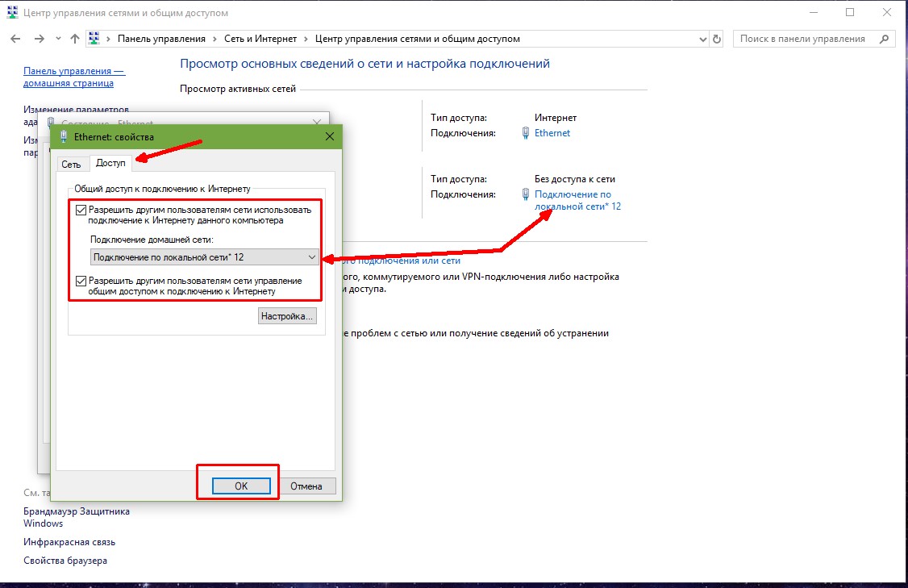The image size is (908, 588).
Task: Click the network center window title icon
Action: [12, 12]
